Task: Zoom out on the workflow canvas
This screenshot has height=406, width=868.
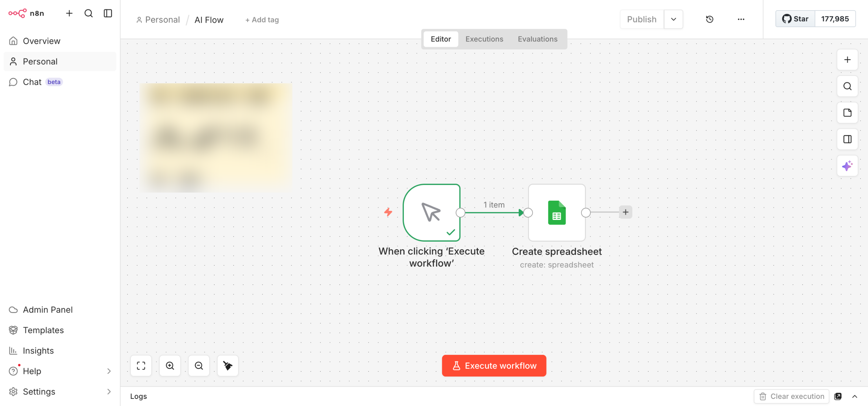Action: pyautogui.click(x=199, y=366)
